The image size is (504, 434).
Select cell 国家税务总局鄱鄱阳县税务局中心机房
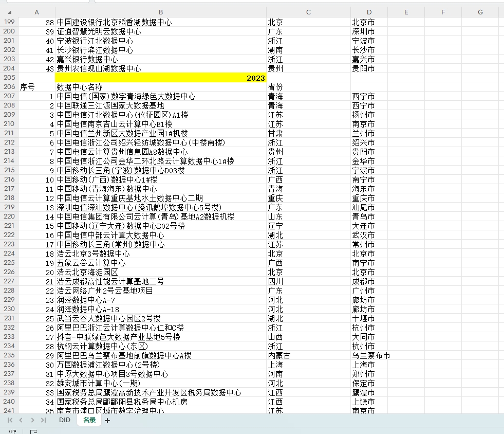pos(161,402)
